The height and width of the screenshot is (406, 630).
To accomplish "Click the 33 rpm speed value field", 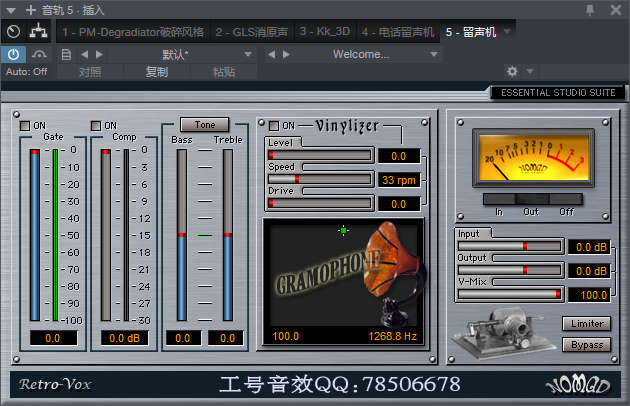I will (399, 180).
